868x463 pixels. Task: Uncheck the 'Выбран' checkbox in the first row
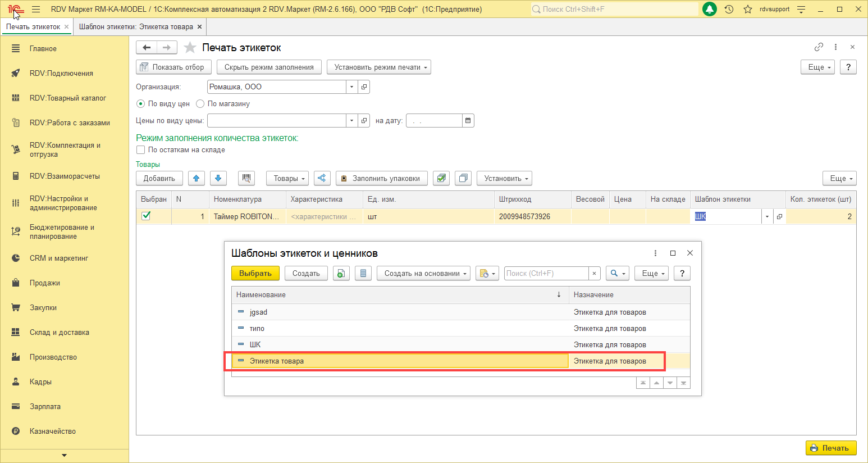click(146, 216)
